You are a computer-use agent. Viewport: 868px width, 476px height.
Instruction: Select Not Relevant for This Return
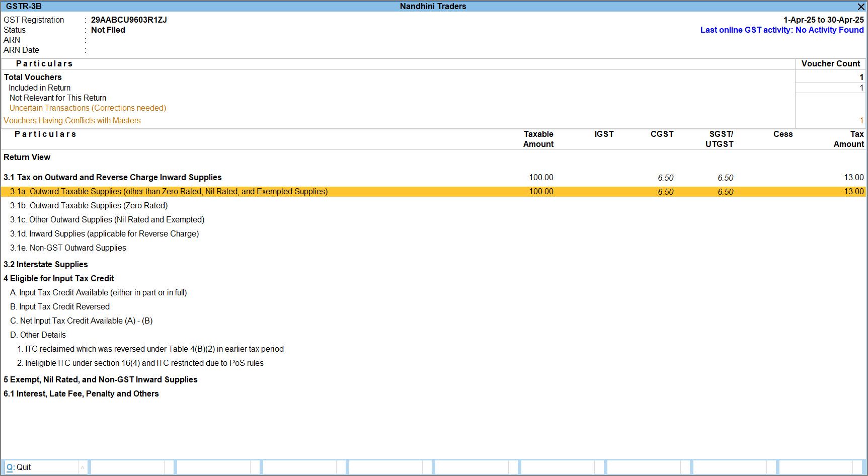[x=58, y=98]
